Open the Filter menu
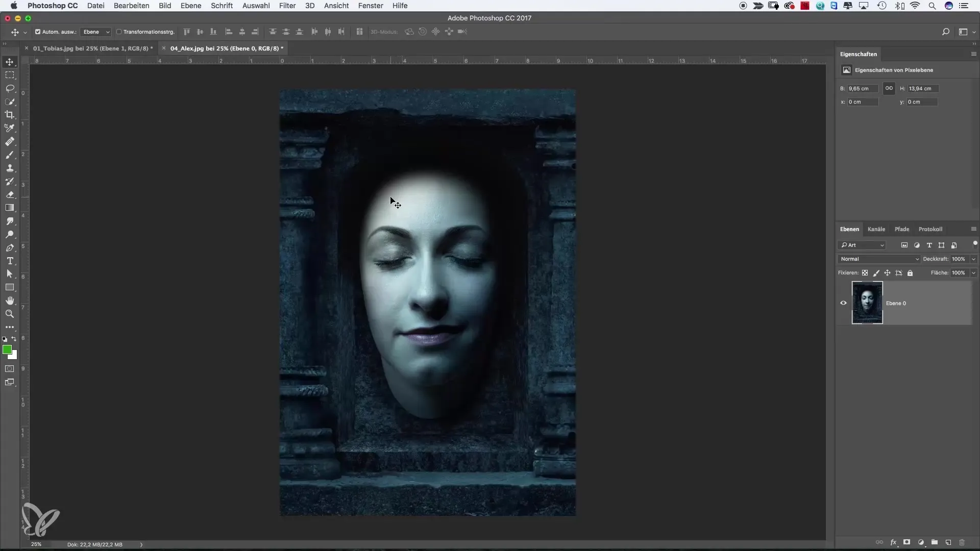980x551 pixels. 287,6
